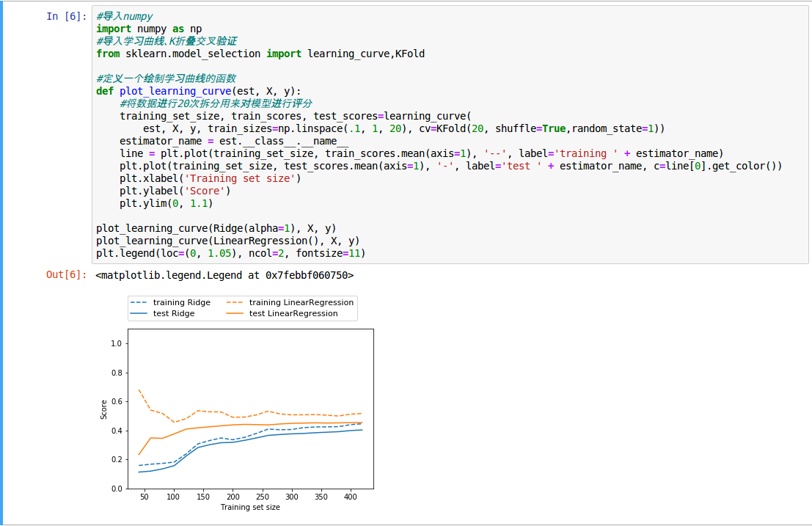Select the Out[6] output prompt
Viewport: 812px width, 526px height.
[x=66, y=275]
